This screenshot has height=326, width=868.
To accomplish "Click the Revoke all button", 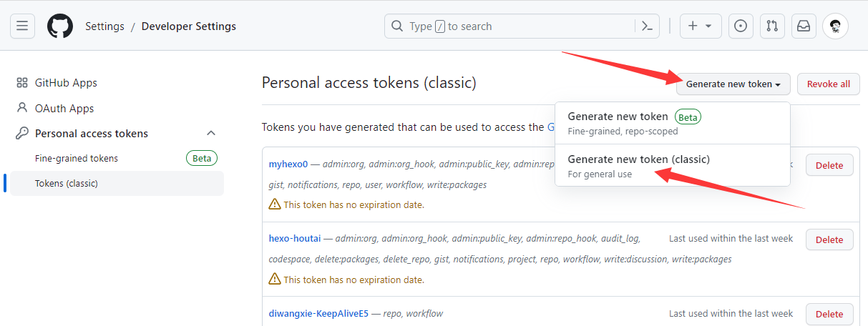I will coord(828,84).
